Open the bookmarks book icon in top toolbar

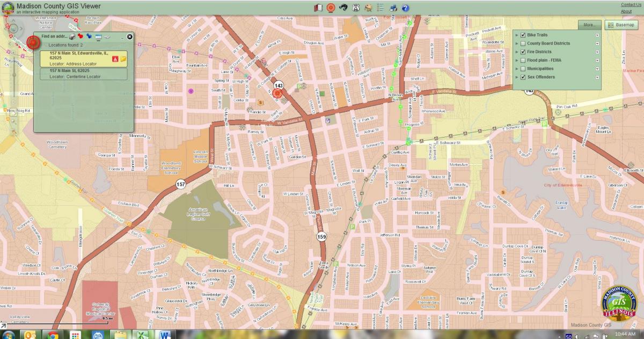click(318, 8)
